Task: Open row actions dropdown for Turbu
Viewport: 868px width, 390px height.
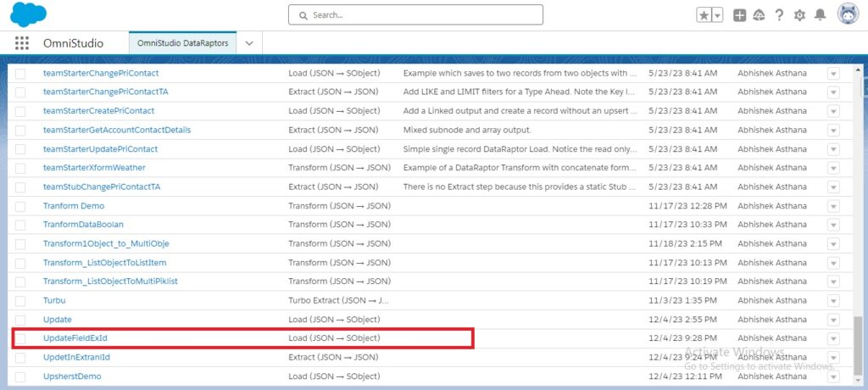Action: click(x=834, y=301)
